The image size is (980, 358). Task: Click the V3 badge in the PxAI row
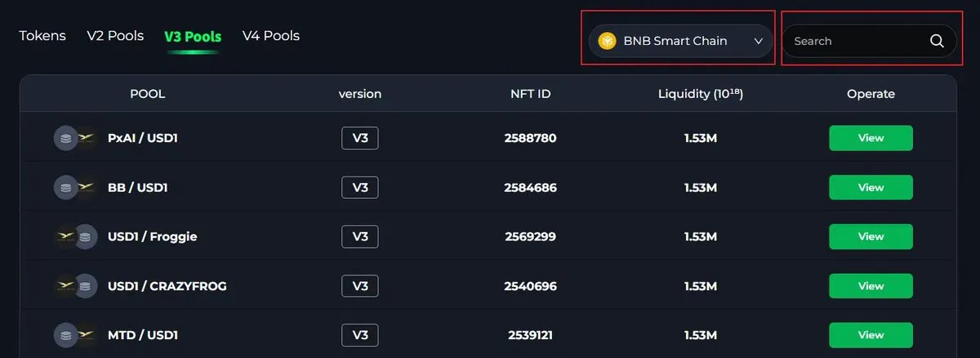coord(360,138)
